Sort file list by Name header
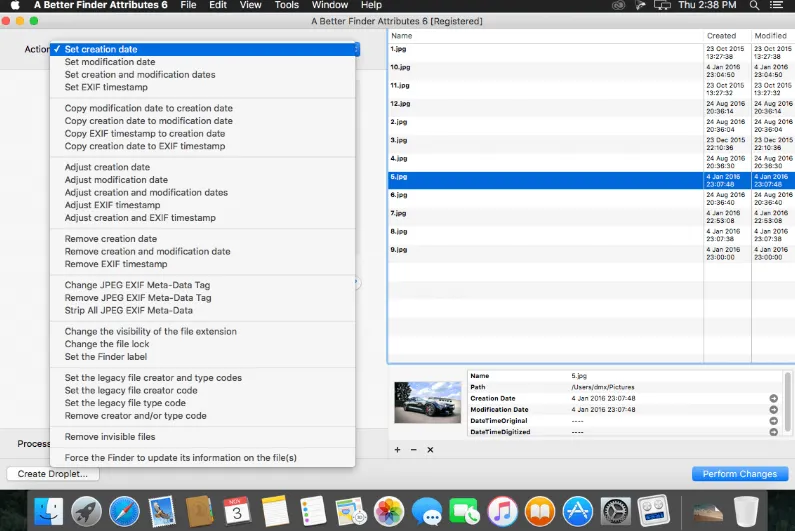The height and width of the screenshot is (531, 795). click(546, 36)
